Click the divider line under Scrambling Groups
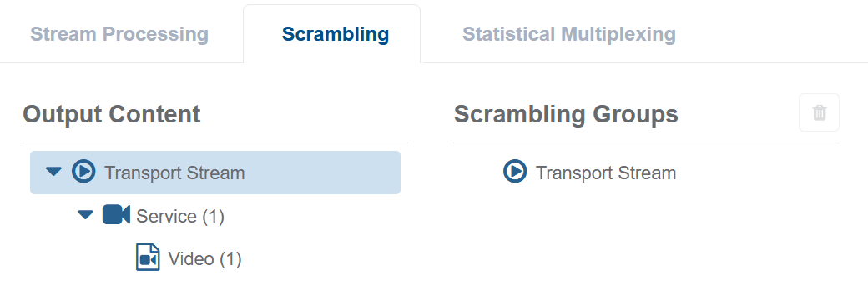 click(647, 143)
